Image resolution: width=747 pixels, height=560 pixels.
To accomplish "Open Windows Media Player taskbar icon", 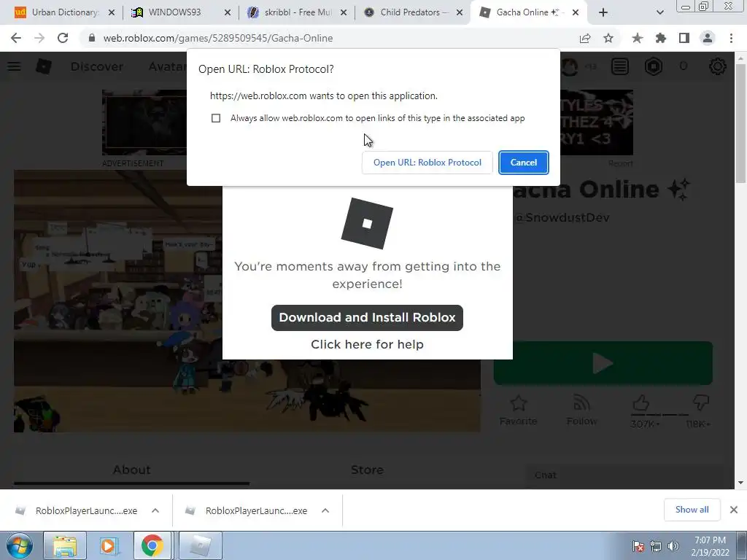I will 109,545.
